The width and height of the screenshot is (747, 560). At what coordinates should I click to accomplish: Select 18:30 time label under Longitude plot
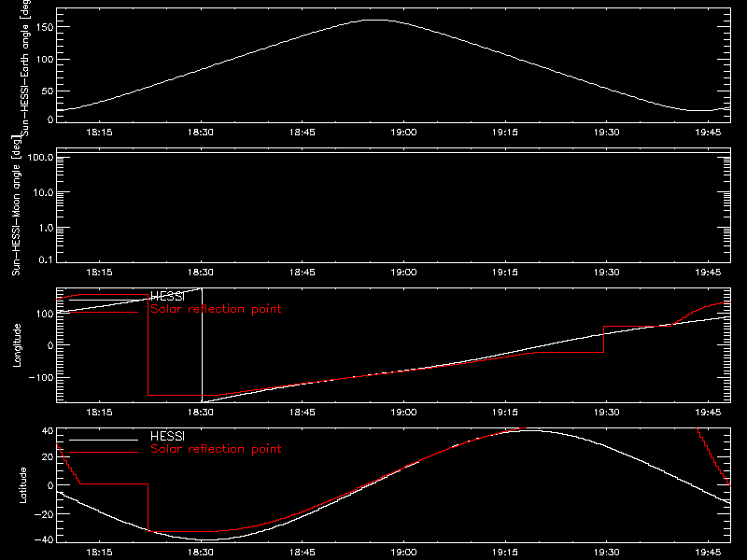point(201,412)
